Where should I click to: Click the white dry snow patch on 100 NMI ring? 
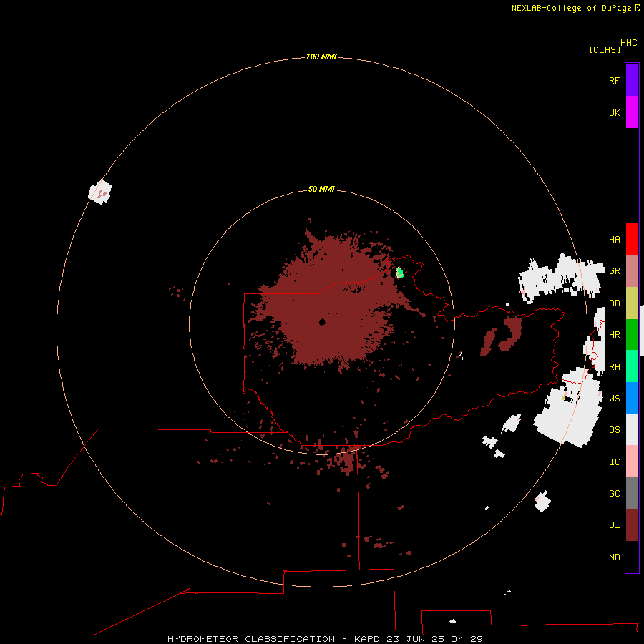click(99, 192)
